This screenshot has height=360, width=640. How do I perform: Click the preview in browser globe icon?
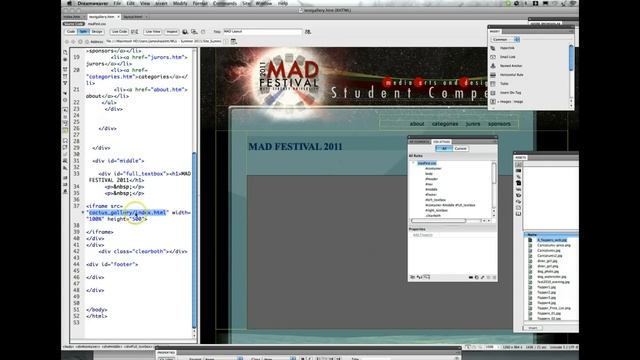pos(185,31)
